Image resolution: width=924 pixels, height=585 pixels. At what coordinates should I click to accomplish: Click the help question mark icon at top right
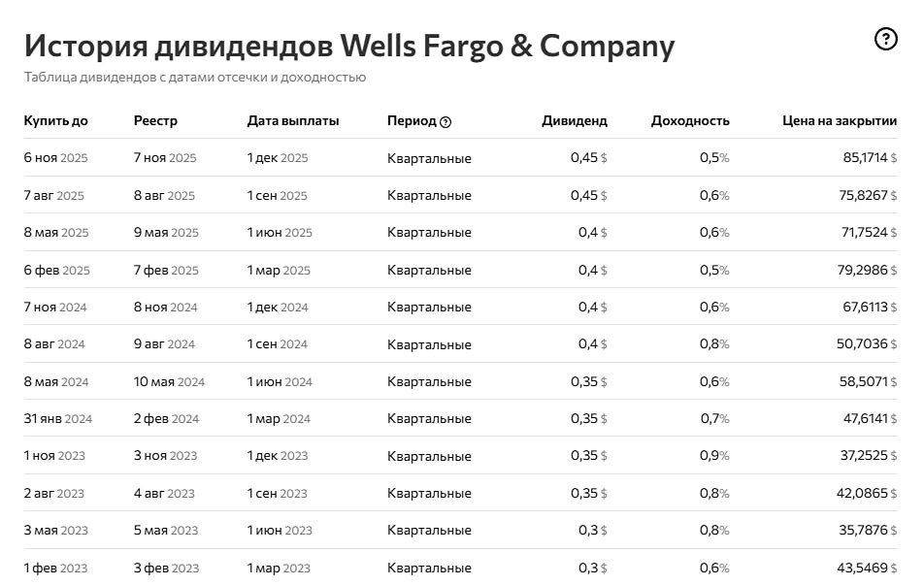click(885, 40)
